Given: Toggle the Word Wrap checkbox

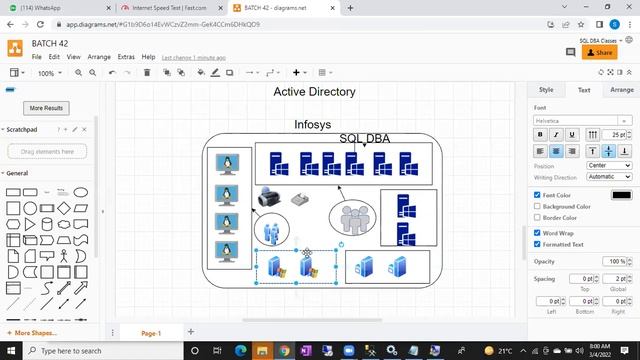Looking at the screenshot, I should point(537,233).
